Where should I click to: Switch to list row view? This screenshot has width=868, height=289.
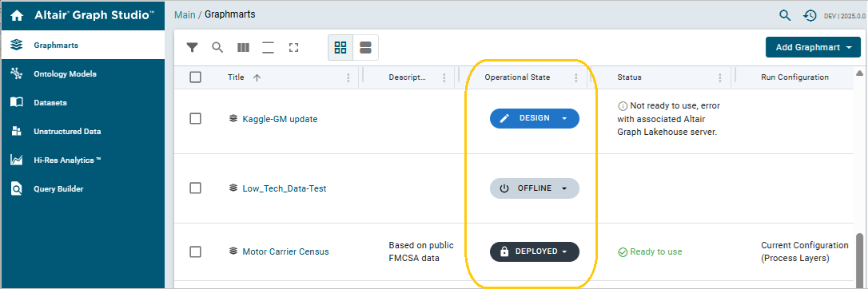coord(365,48)
